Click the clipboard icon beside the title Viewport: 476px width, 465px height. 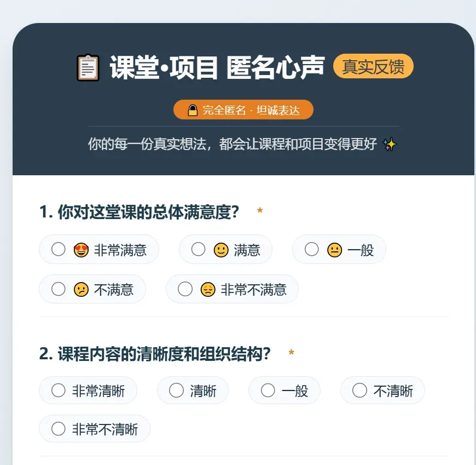88,68
